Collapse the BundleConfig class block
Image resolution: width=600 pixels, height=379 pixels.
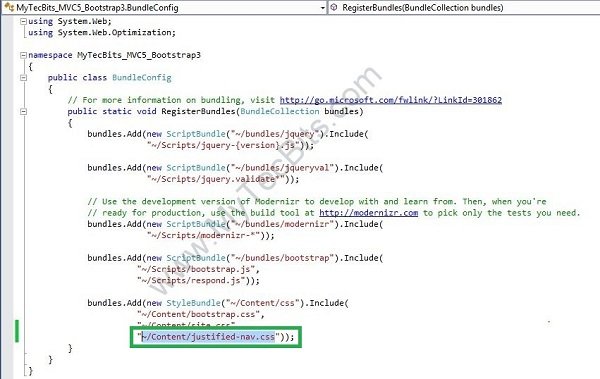[x=23, y=78]
